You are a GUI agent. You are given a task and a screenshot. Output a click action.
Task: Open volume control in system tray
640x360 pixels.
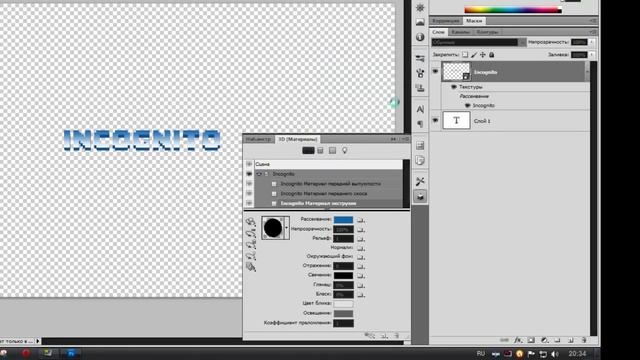point(555,354)
